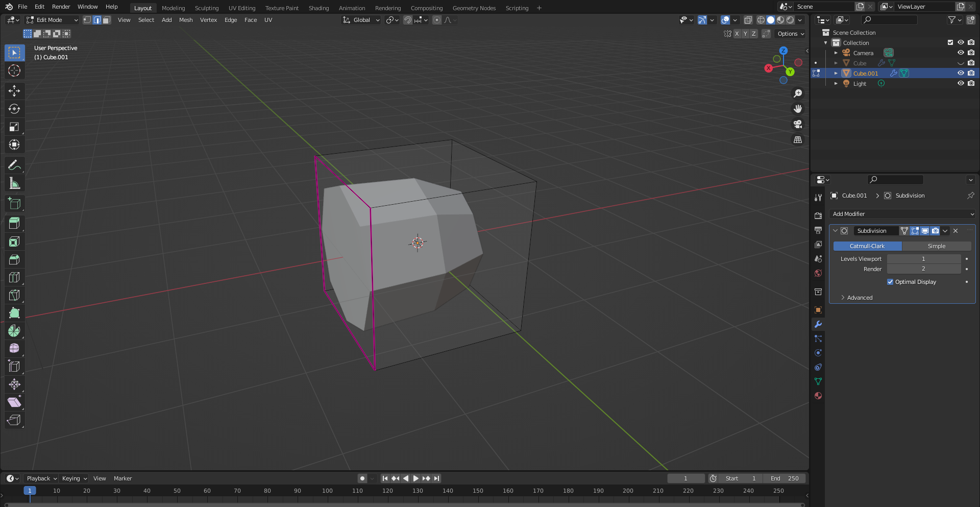Switch to Material Properties tab
The image size is (980, 507).
click(818, 396)
